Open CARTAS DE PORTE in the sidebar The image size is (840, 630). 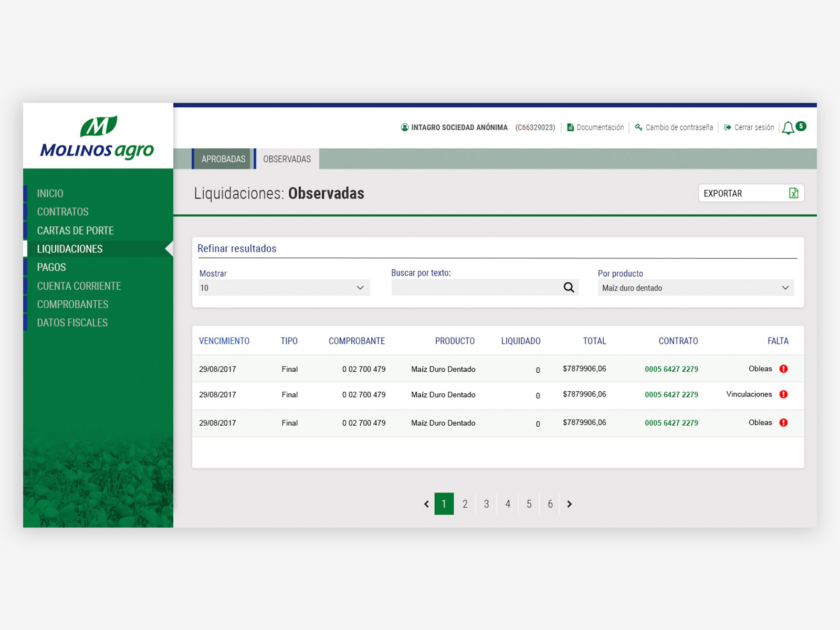click(x=75, y=230)
